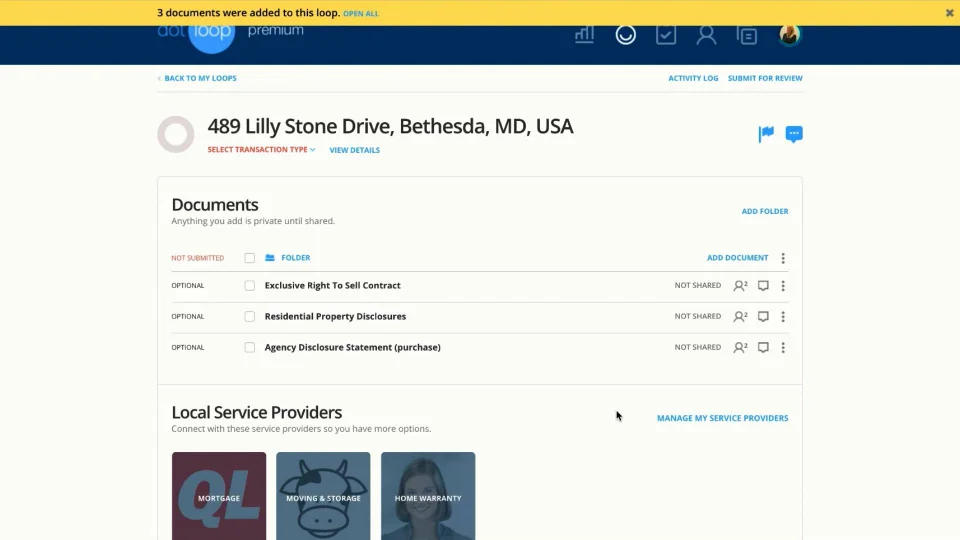
Task: Click the blue flag icon beside address
Action: 766,134
